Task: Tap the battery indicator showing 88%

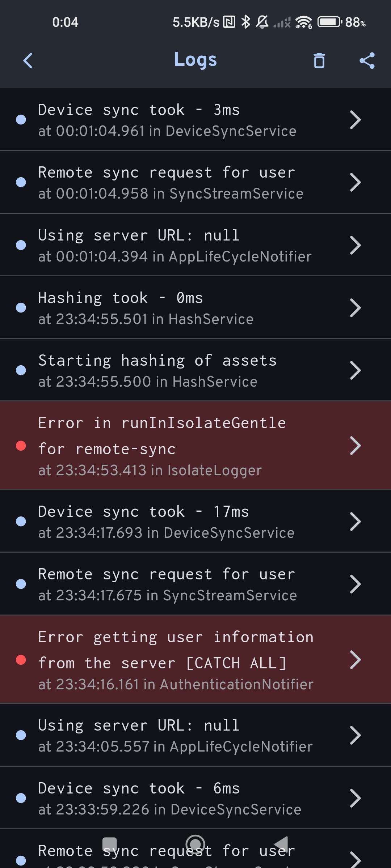Action: [328, 22]
